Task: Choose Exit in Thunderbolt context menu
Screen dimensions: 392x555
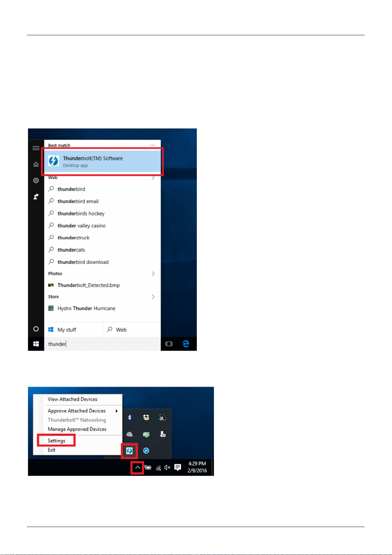Action: tap(51, 450)
